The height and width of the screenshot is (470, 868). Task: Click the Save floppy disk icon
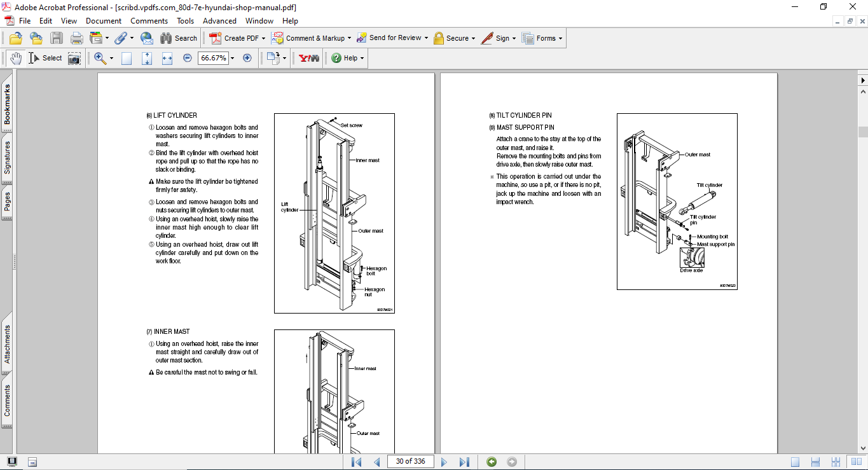57,38
